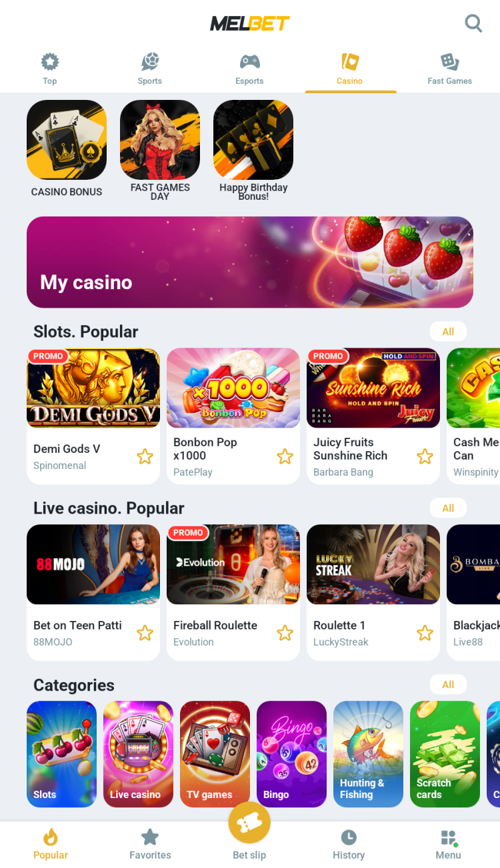Tap the Bet slip ticket icon
Image resolution: width=500 pixels, height=868 pixels.
coord(249,824)
